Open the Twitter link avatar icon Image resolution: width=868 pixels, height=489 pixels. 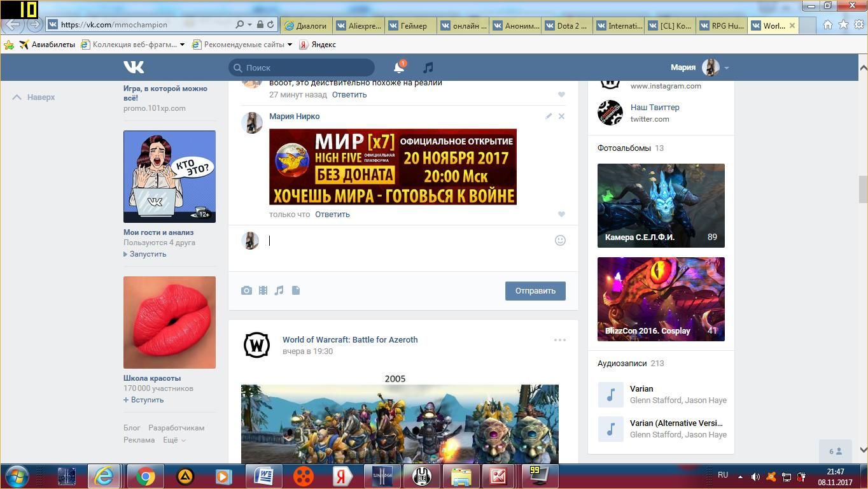(610, 113)
